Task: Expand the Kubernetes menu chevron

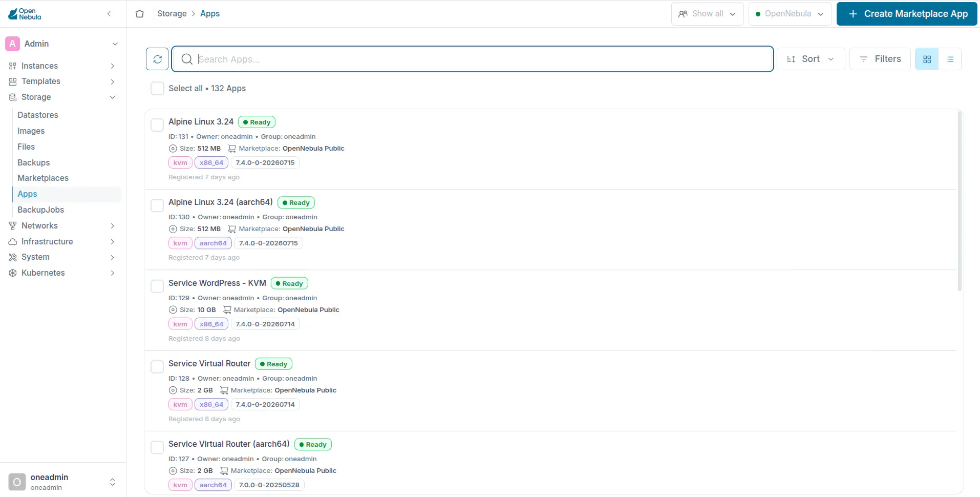Action: tap(113, 273)
